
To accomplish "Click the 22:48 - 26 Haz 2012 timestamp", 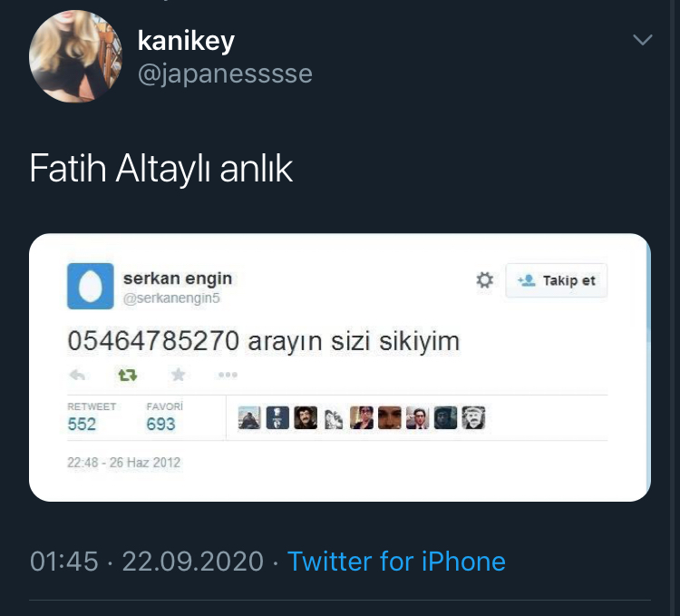I will pos(123,463).
